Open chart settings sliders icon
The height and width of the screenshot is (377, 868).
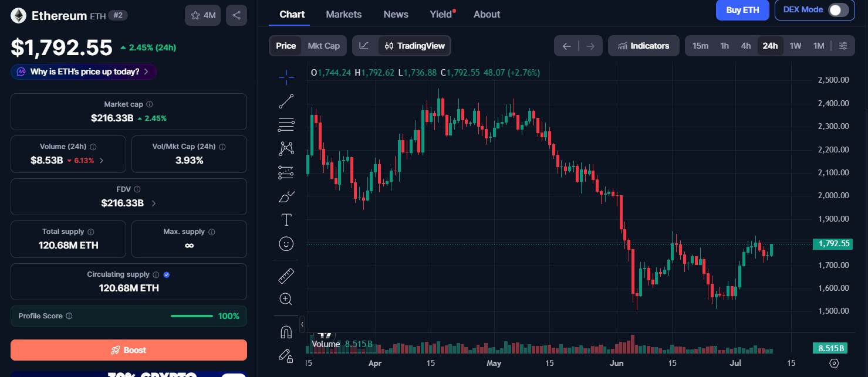coord(843,46)
